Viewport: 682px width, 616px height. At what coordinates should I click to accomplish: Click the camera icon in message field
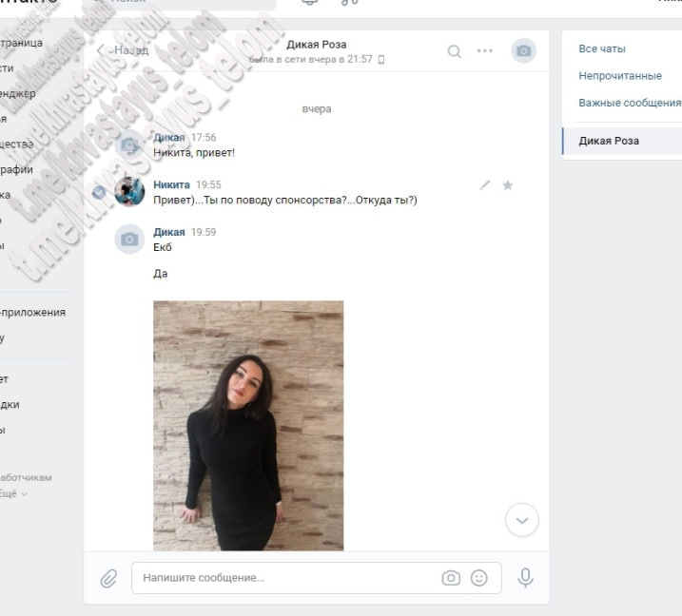tap(451, 578)
